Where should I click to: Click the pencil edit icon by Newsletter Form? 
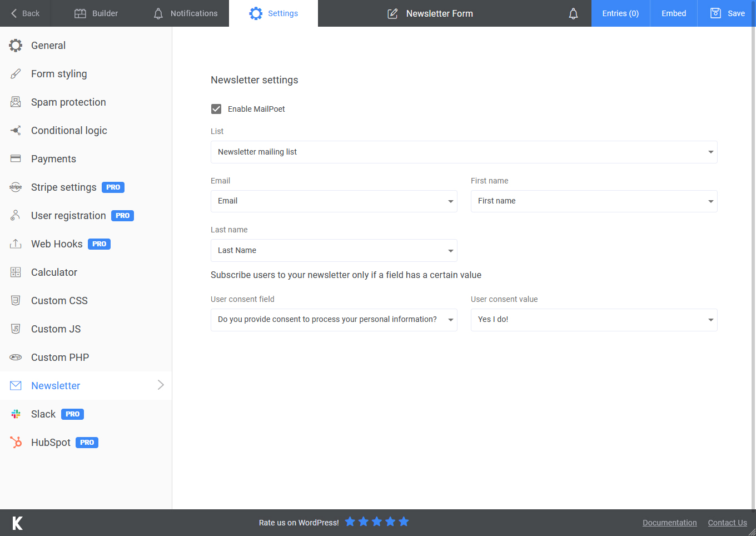point(392,13)
